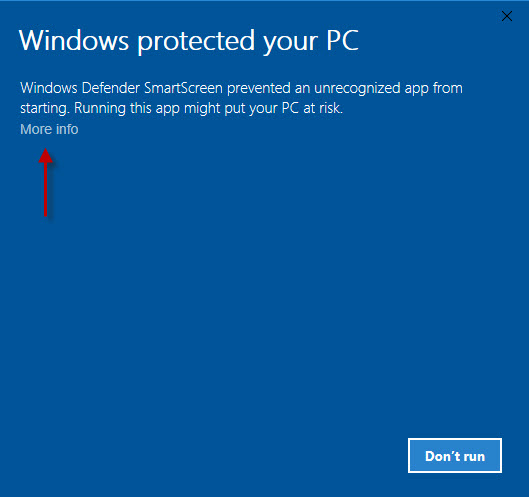Image resolution: width=529 pixels, height=497 pixels.
Task: Click the word 'PC' in the title
Action: (342, 40)
